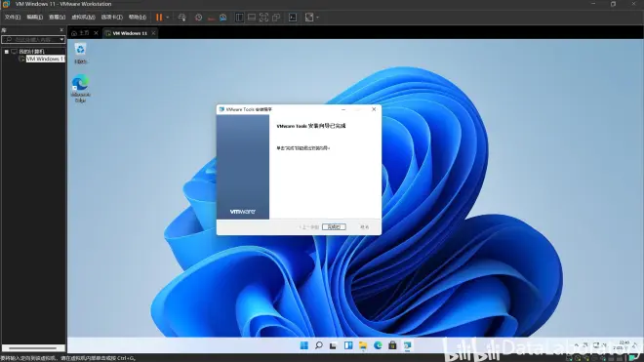The image size is (644, 362).
Task: Close the VMware Tools setup dialog
Action: coord(374,109)
